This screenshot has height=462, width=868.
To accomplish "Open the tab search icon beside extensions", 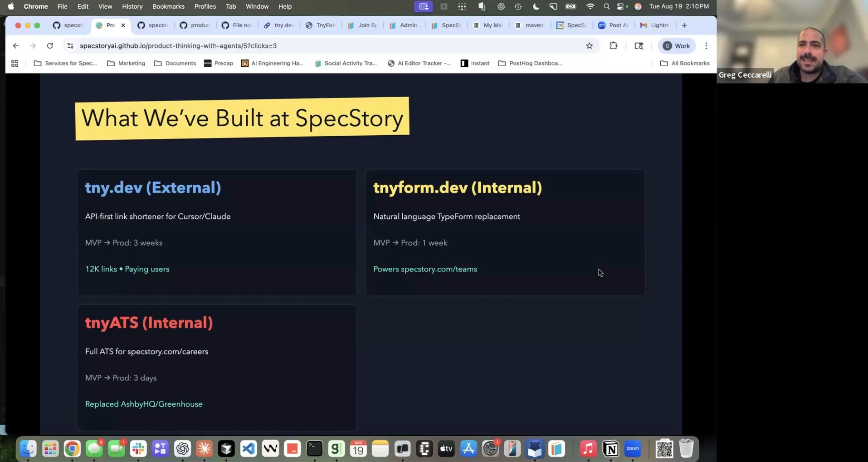I will [639, 46].
